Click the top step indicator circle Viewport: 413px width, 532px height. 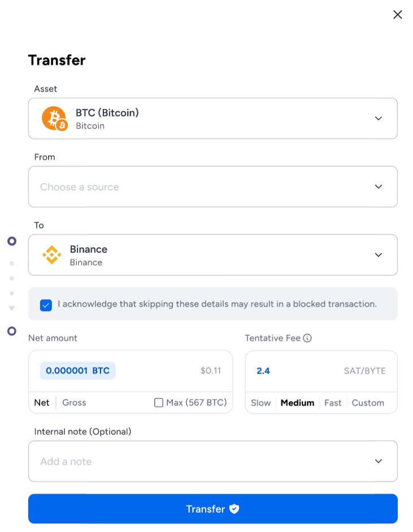12,241
